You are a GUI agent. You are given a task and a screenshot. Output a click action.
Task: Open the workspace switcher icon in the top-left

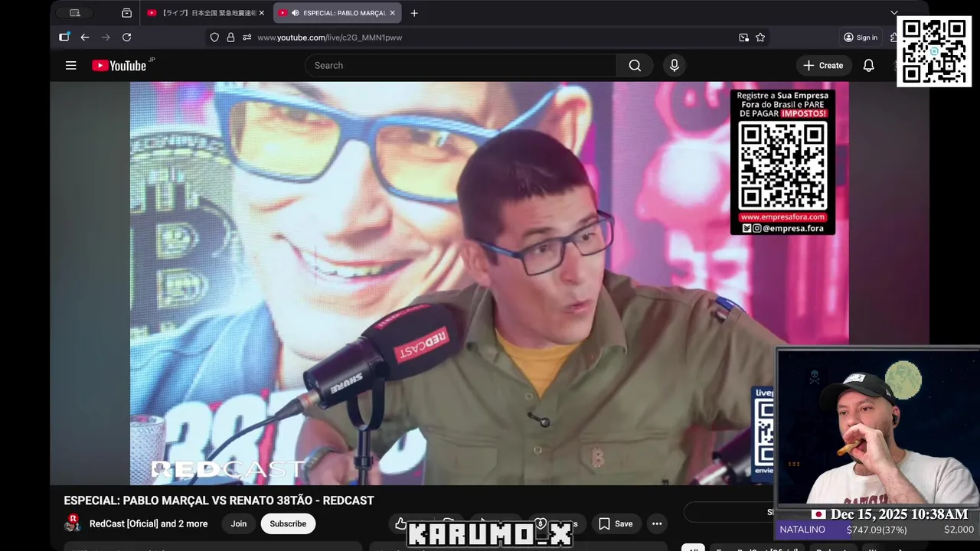74,13
